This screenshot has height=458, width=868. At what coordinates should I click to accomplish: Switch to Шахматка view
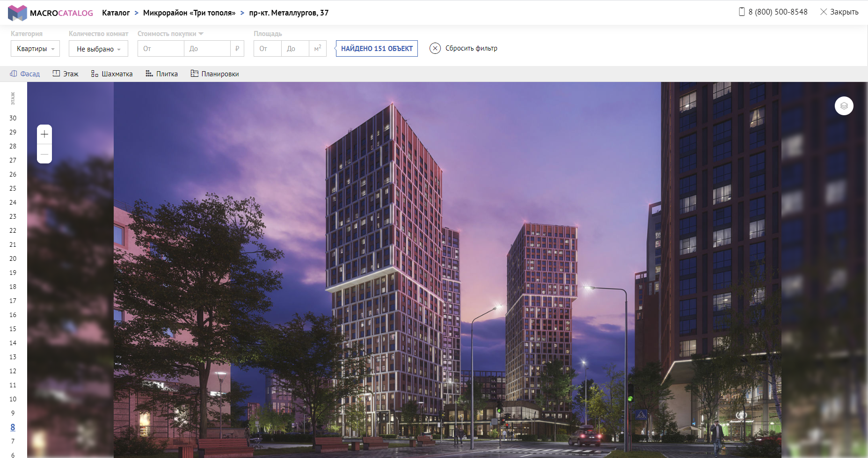click(x=112, y=74)
